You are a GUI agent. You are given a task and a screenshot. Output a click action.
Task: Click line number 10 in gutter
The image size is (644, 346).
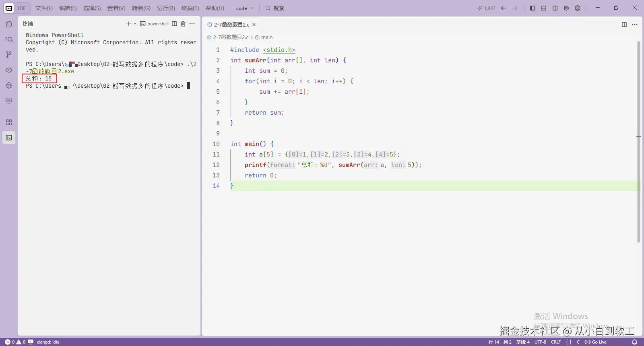pyautogui.click(x=216, y=144)
